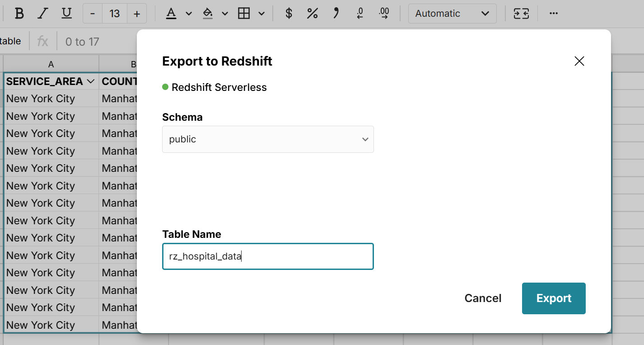Click the Redshift Serverless status label

click(x=215, y=87)
